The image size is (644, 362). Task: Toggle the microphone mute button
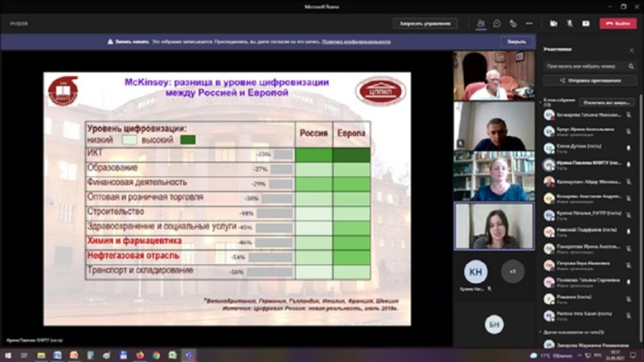(x=570, y=24)
